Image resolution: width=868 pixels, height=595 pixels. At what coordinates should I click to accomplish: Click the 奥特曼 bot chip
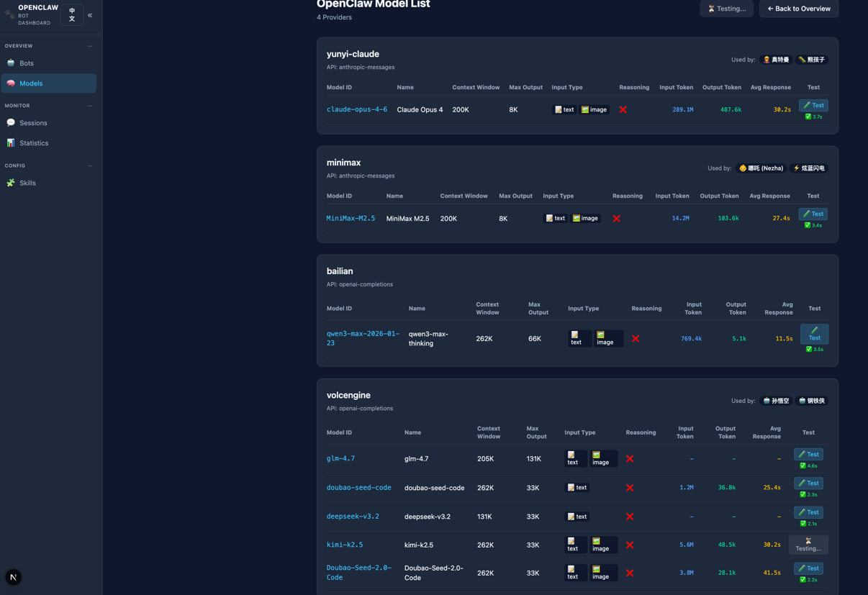[776, 60]
